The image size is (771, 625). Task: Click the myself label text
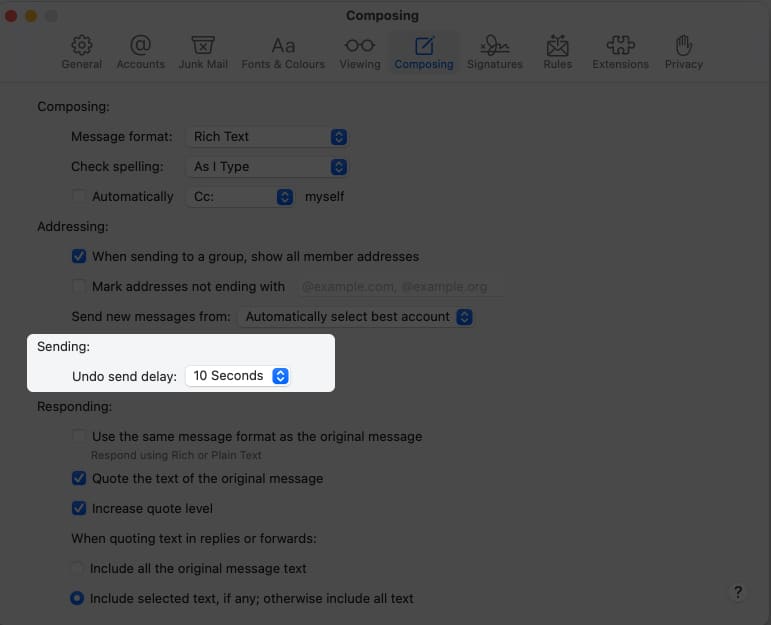click(x=325, y=197)
